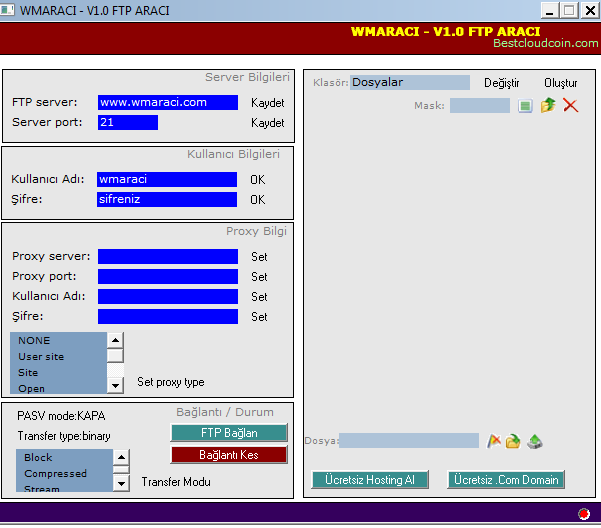The height and width of the screenshot is (528, 601).
Task: Click the proxy type list's down arrow
Action: click(x=115, y=385)
